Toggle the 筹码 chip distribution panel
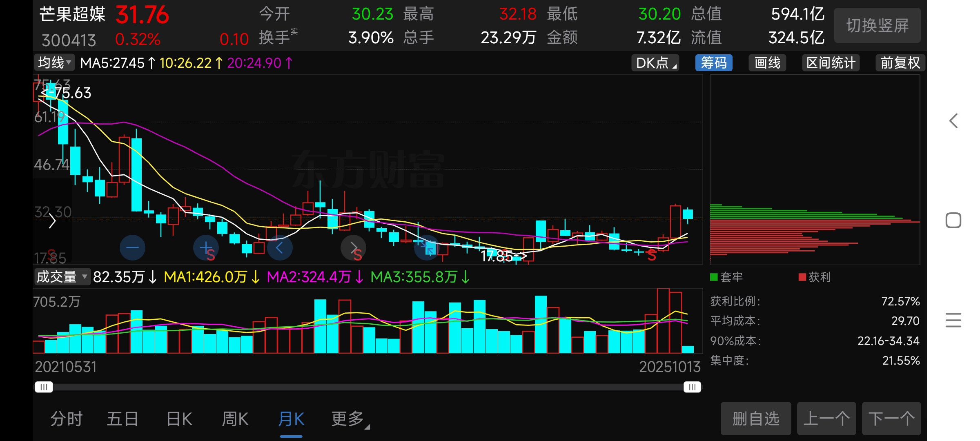This screenshot has width=980, height=441. click(x=713, y=63)
